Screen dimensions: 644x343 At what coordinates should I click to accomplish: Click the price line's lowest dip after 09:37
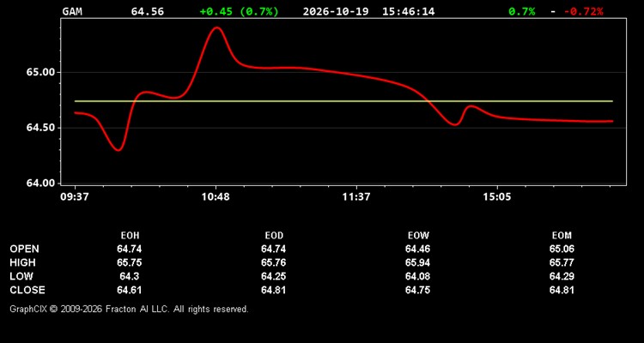(118, 150)
